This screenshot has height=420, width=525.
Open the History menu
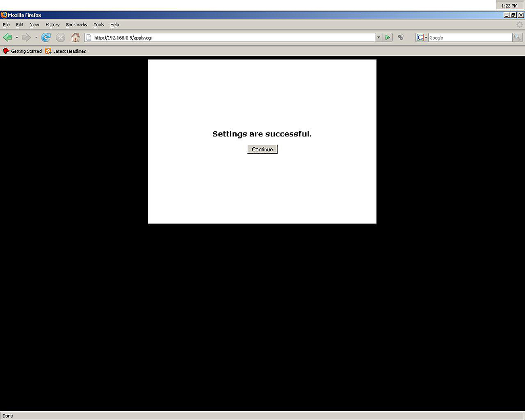pyautogui.click(x=52, y=25)
